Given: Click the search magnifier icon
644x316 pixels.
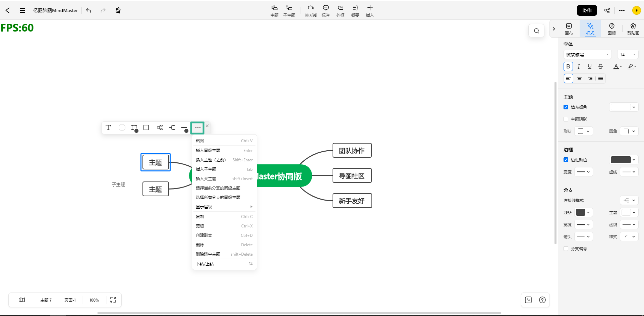Looking at the screenshot, I should click(536, 31).
